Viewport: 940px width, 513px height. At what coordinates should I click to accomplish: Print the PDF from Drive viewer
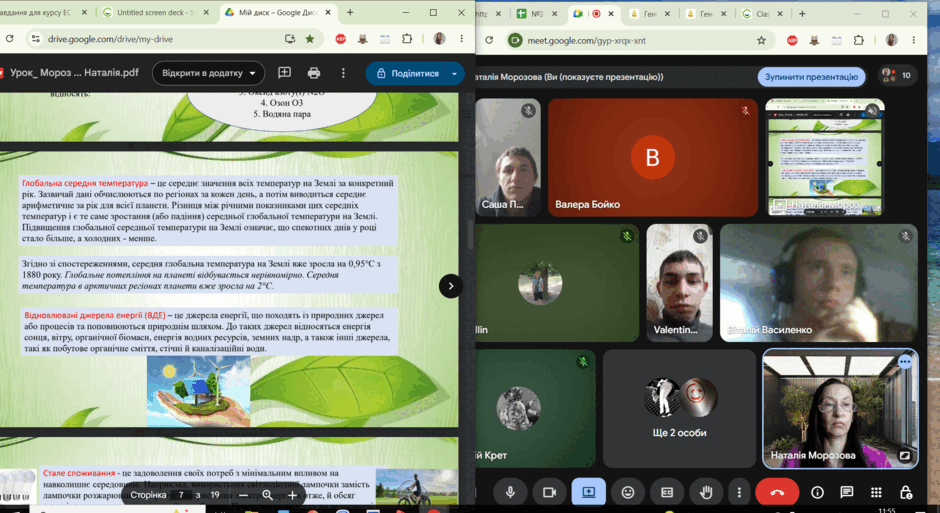click(x=314, y=73)
